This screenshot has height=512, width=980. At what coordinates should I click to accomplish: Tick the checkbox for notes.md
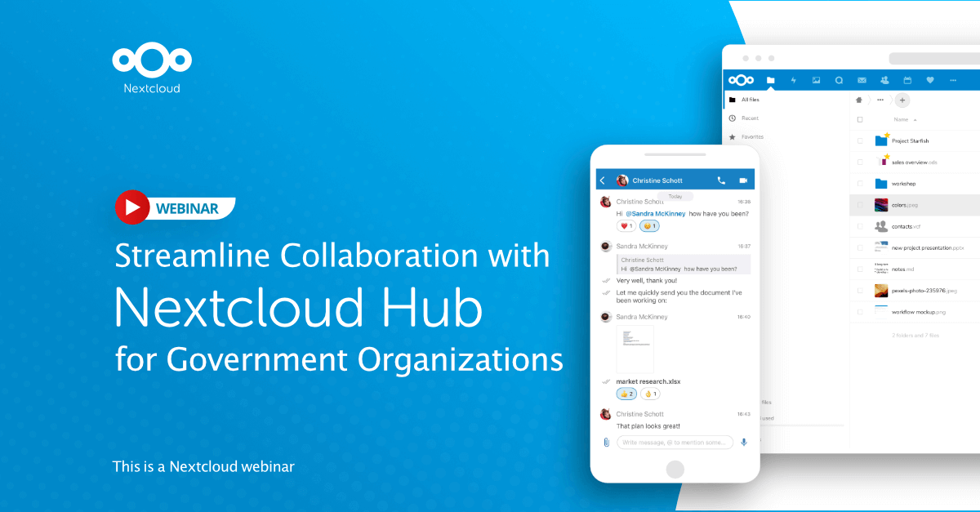point(859,269)
